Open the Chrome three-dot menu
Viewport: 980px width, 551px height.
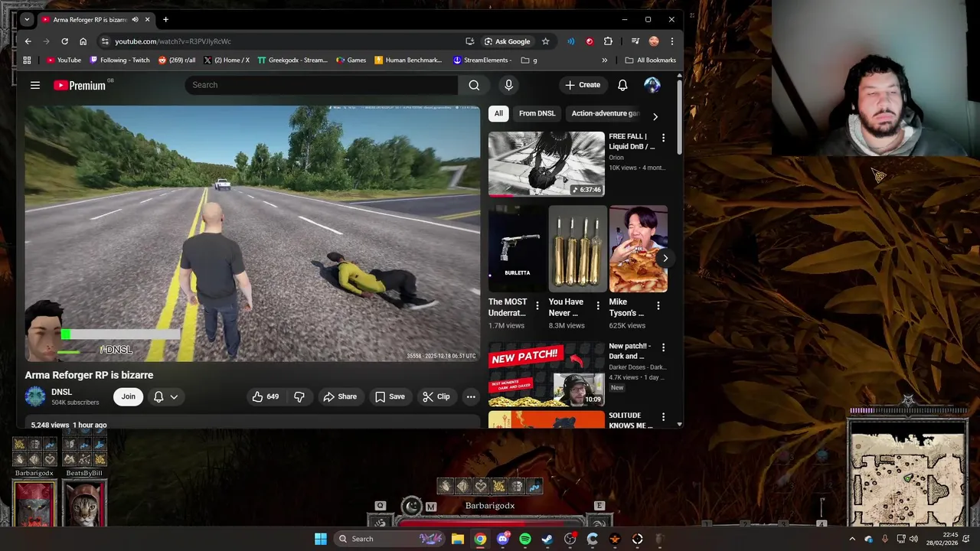click(x=671, y=41)
